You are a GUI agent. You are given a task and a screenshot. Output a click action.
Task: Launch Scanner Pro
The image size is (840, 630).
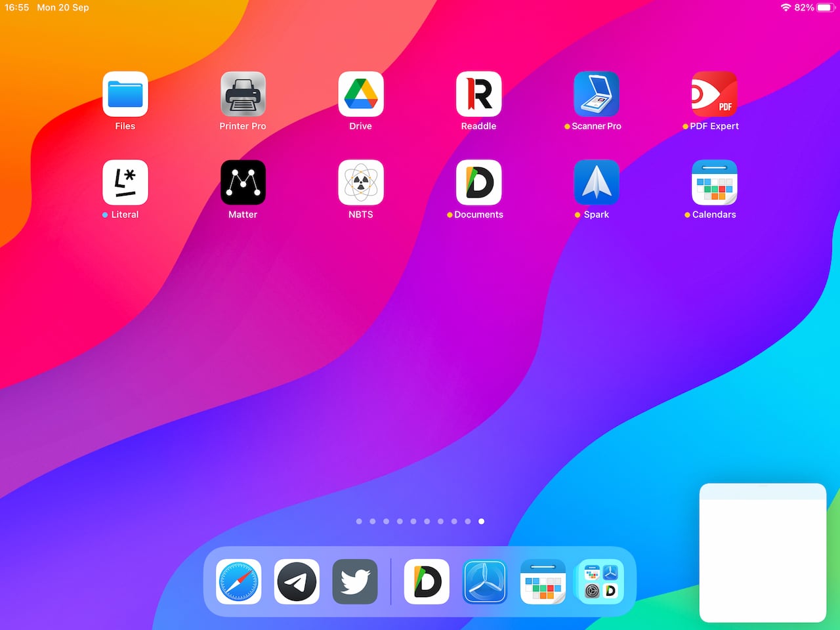click(x=597, y=94)
